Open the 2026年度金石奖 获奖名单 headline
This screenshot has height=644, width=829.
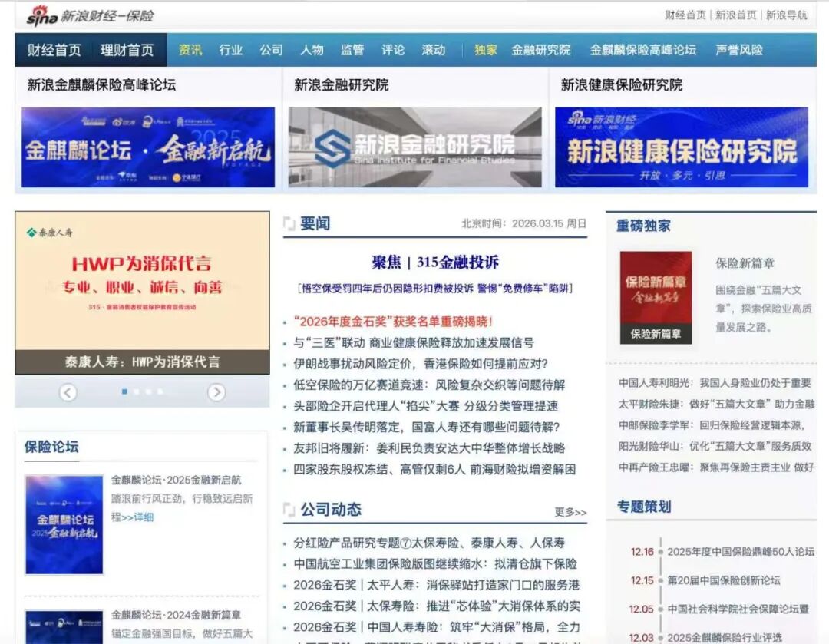(393, 322)
